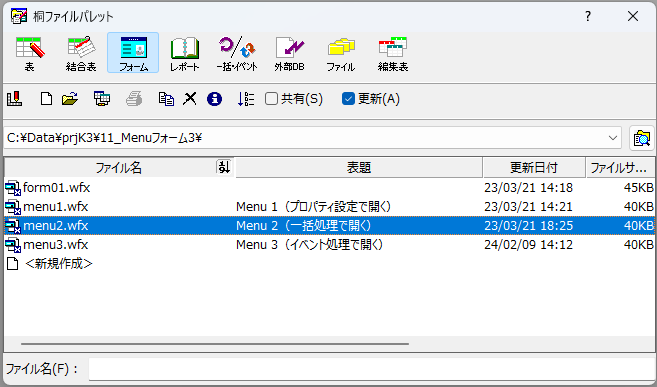Sort by the 表題 column header

click(x=359, y=168)
